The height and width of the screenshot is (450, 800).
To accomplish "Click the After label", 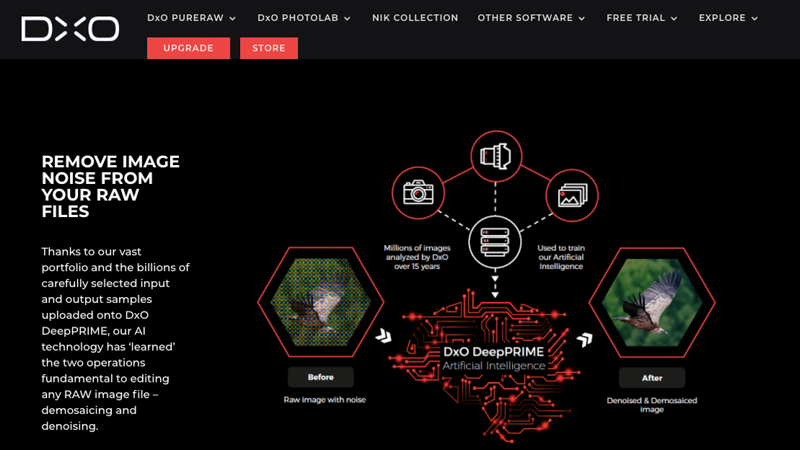I will click(x=652, y=378).
